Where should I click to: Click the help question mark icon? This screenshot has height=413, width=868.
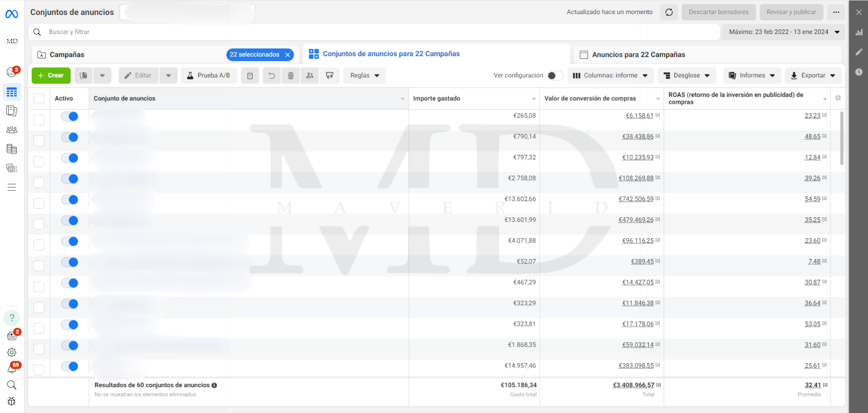pos(12,318)
